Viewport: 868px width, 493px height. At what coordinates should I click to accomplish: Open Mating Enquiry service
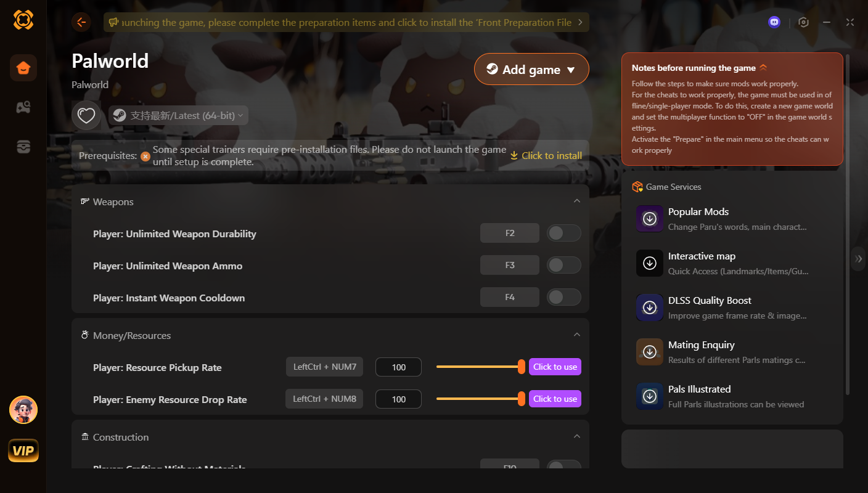tap(732, 352)
